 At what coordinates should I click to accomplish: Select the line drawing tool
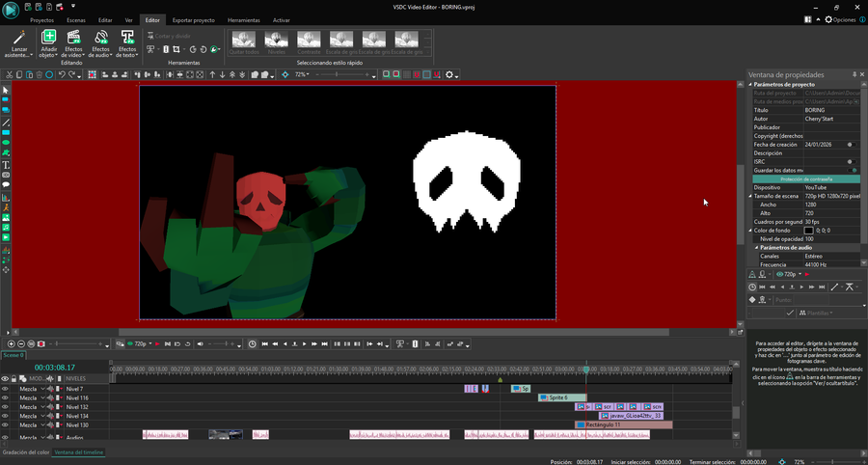6,123
